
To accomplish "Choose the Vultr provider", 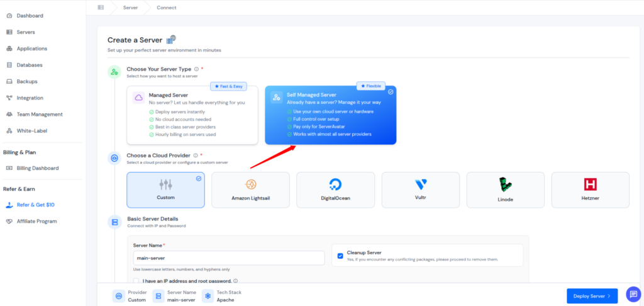I will click(421, 190).
